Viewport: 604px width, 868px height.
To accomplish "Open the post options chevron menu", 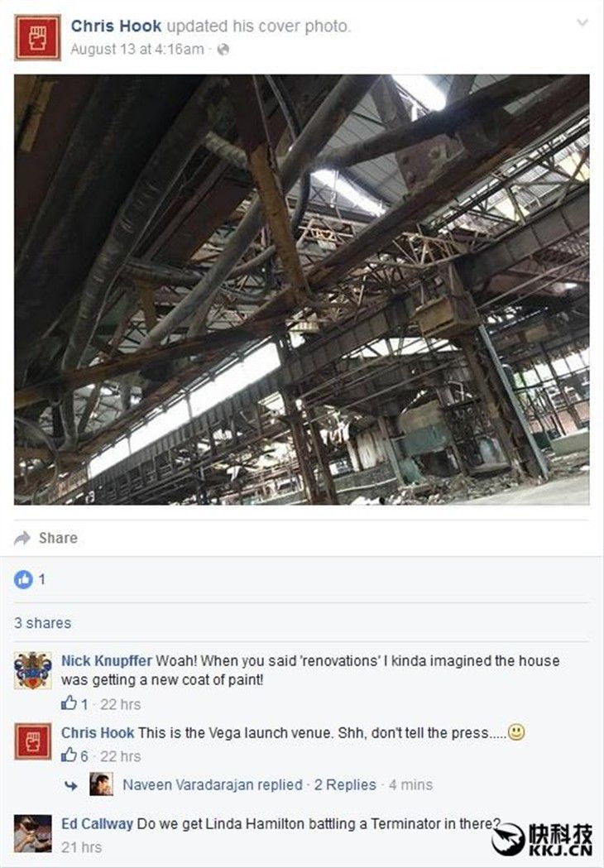I will click(582, 22).
